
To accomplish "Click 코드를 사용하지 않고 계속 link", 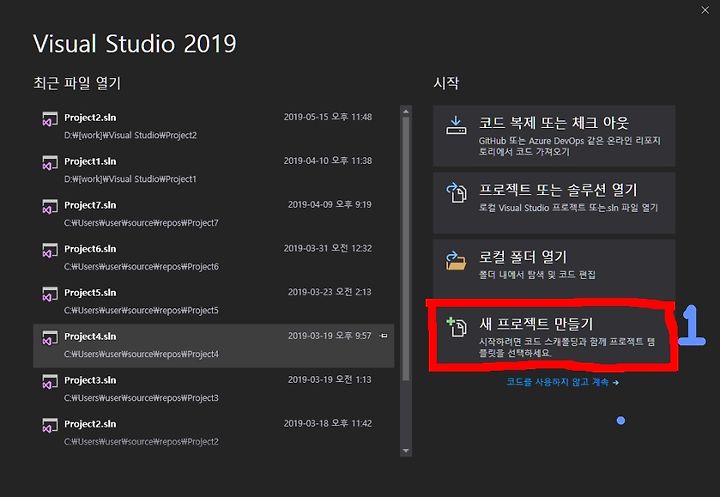I will 562,382.
